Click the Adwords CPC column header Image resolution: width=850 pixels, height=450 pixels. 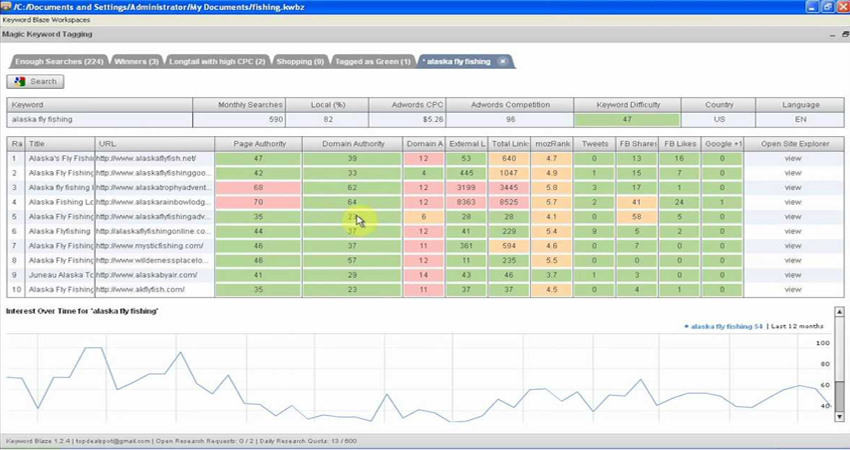tap(407, 105)
